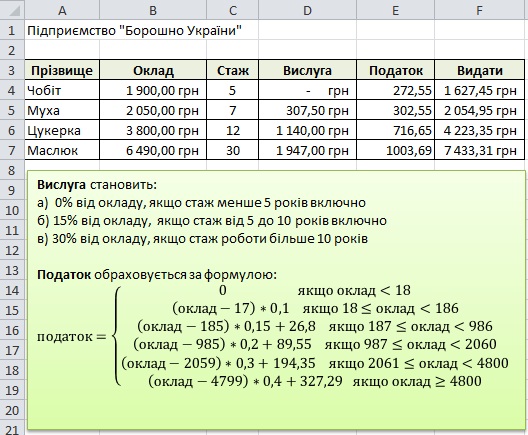Click Вислуга cell 307,50 грн

(x=307, y=110)
